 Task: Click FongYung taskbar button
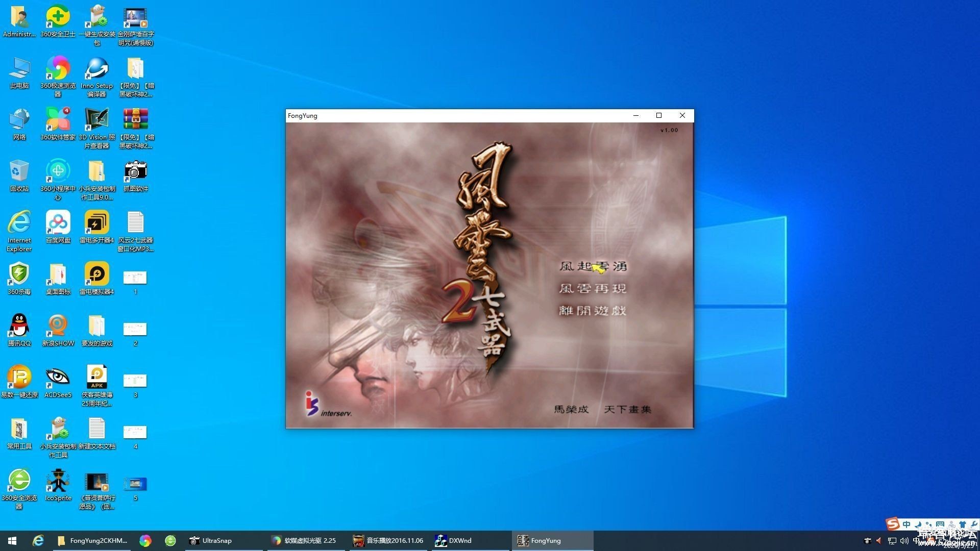pos(552,541)
